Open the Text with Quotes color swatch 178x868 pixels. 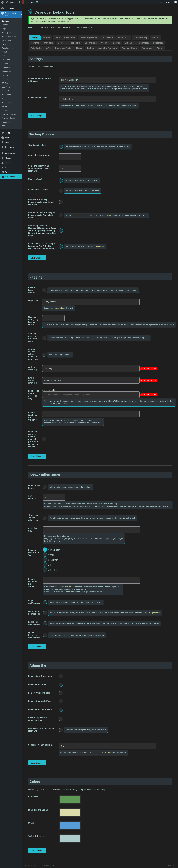pos(70,838)
